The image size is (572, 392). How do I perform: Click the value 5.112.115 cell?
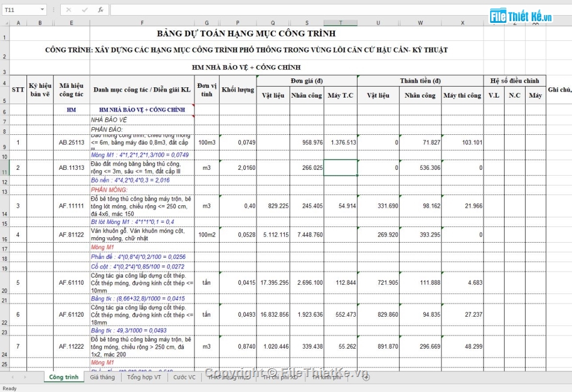273,235
